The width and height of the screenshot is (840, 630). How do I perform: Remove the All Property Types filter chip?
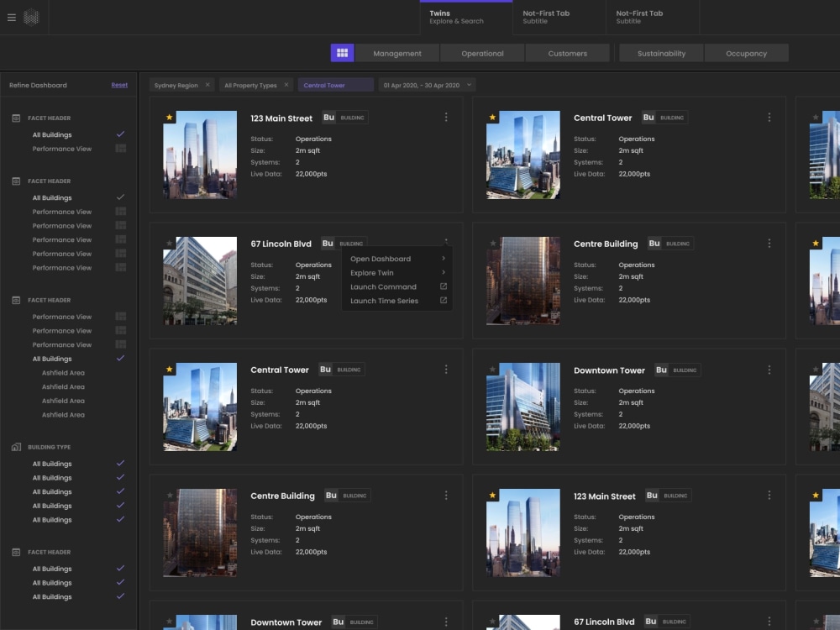coord(286,85)
